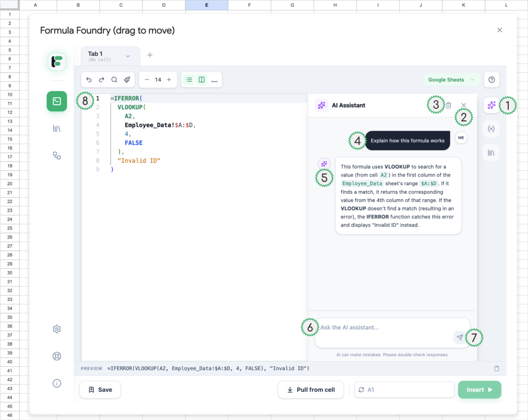Copy the preview formula with the clipboard icon
The width and height of the screenshot is (528, 420).
pos(497,368)
